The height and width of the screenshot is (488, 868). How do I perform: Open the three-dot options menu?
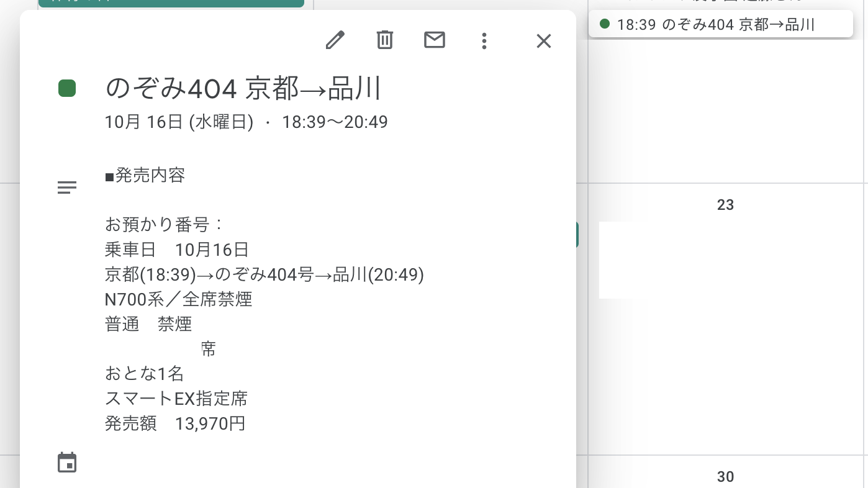pos(484,41)
